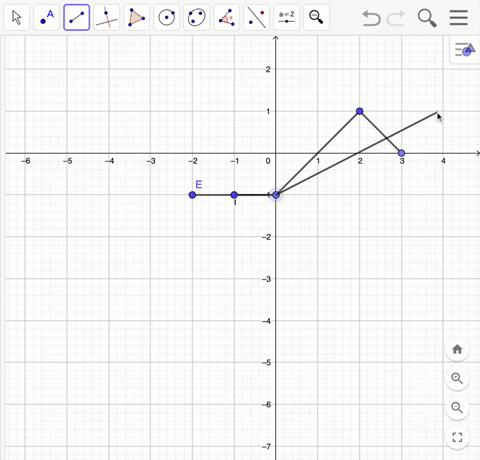Click the point at (-1, -1)
The width and height of the screenshot is (480, 460).
[x=234, y=195]
